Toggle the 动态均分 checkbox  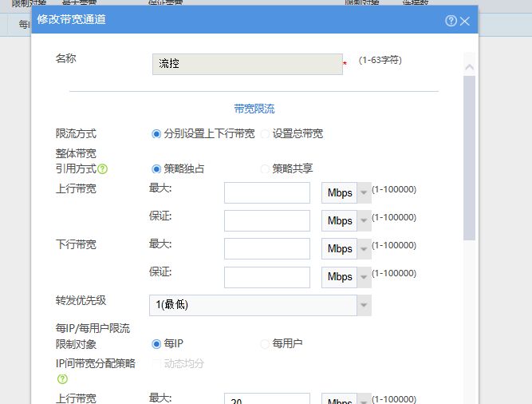(x=156, y=363)
